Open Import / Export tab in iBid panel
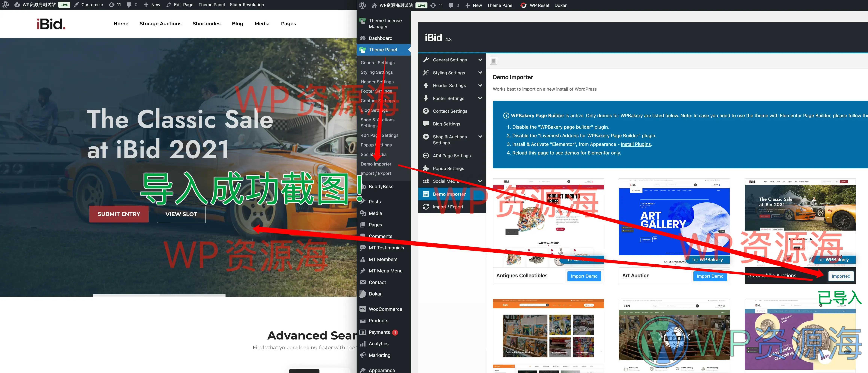The height and width of the screenshot is (373, 868). pyautogui.click(x=452, y=207)
